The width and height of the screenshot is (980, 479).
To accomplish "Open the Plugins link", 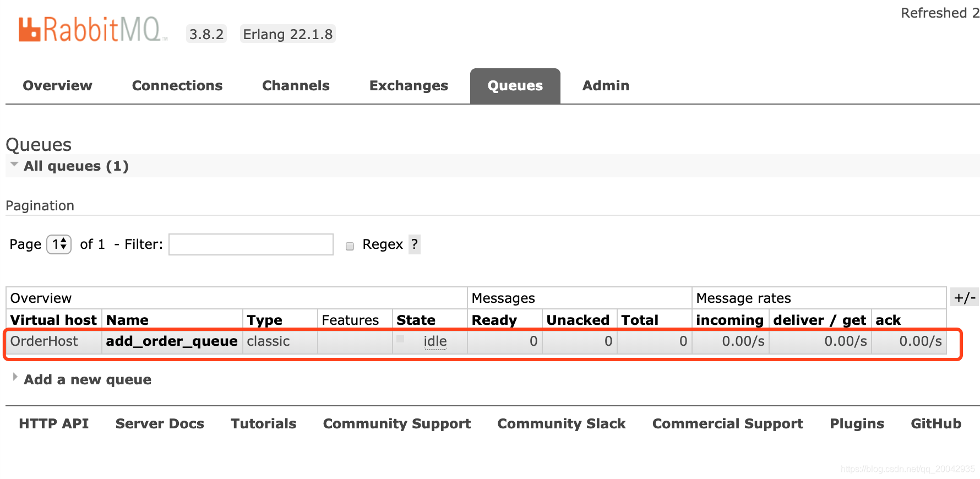I will click(x=857, y=424).
